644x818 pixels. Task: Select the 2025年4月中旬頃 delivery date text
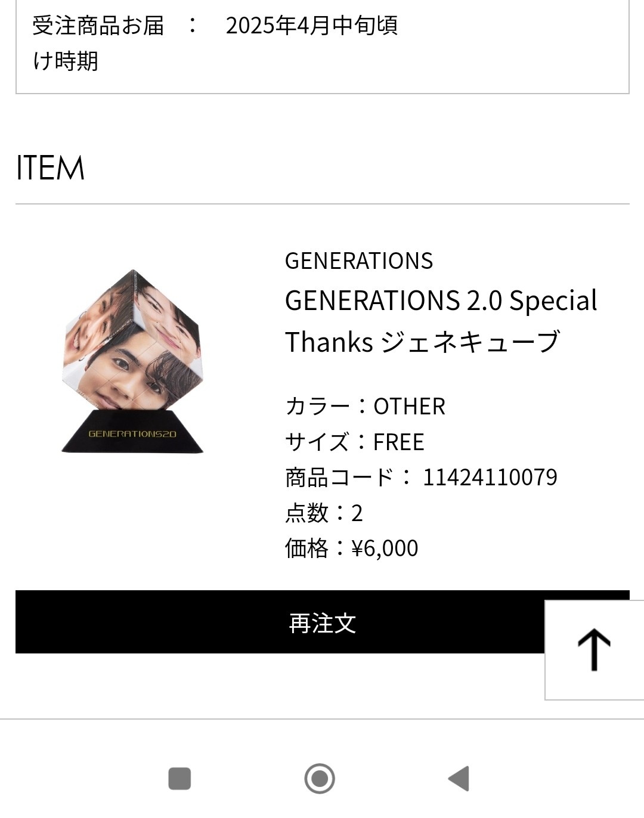[312, 25]
